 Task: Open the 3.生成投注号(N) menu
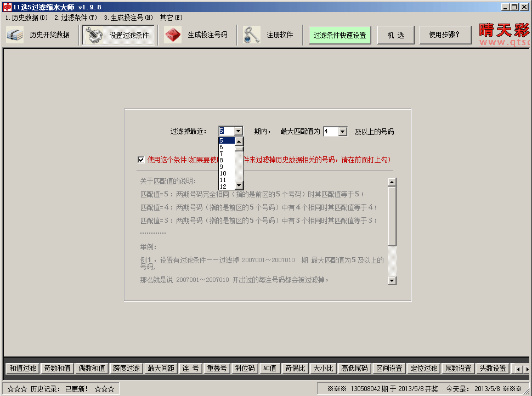128,18
